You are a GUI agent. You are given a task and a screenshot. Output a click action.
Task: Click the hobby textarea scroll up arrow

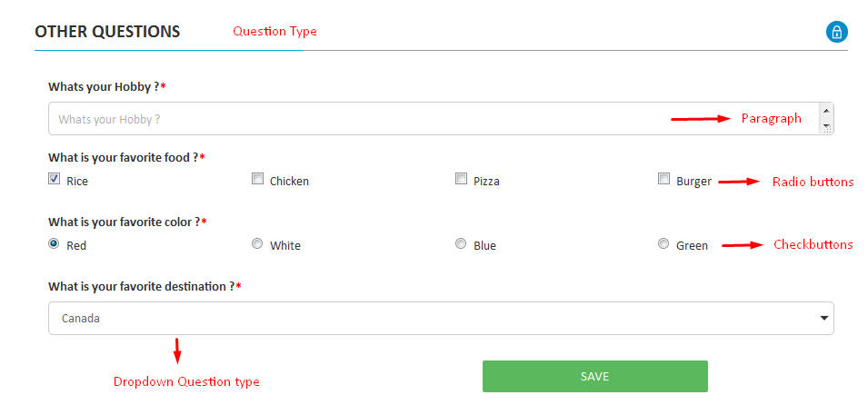point(825,111)
